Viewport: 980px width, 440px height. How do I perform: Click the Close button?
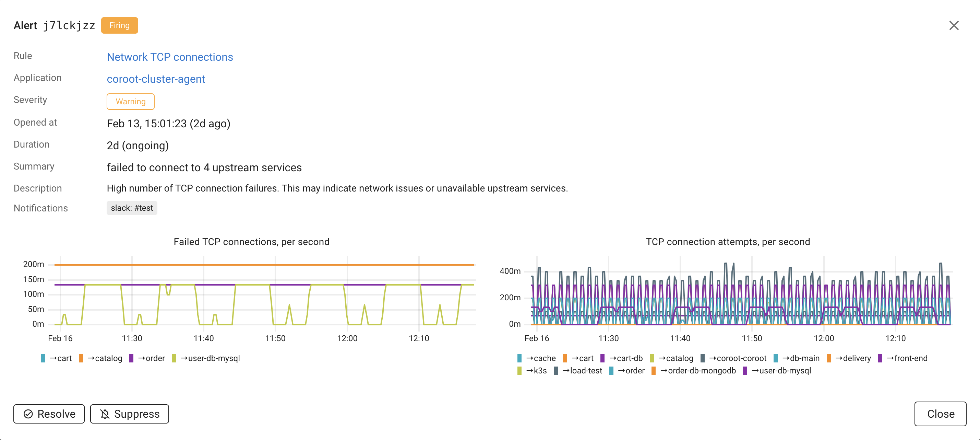point(940,414)
